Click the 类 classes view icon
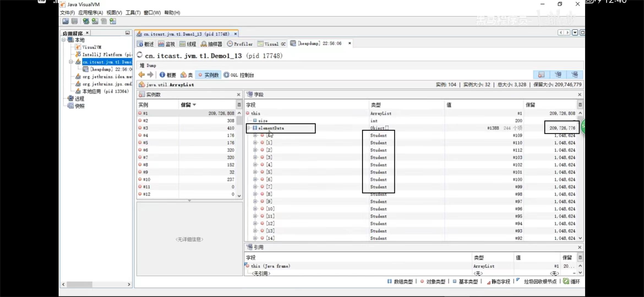The height and width of the screenshot is (297, 644). tap(184, 75)
